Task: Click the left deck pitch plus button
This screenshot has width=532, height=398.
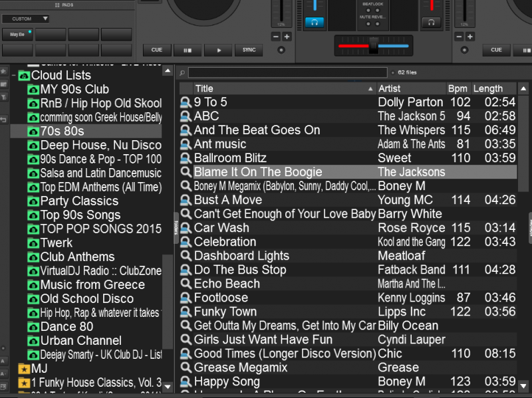Action: click(x=287, y=37)
